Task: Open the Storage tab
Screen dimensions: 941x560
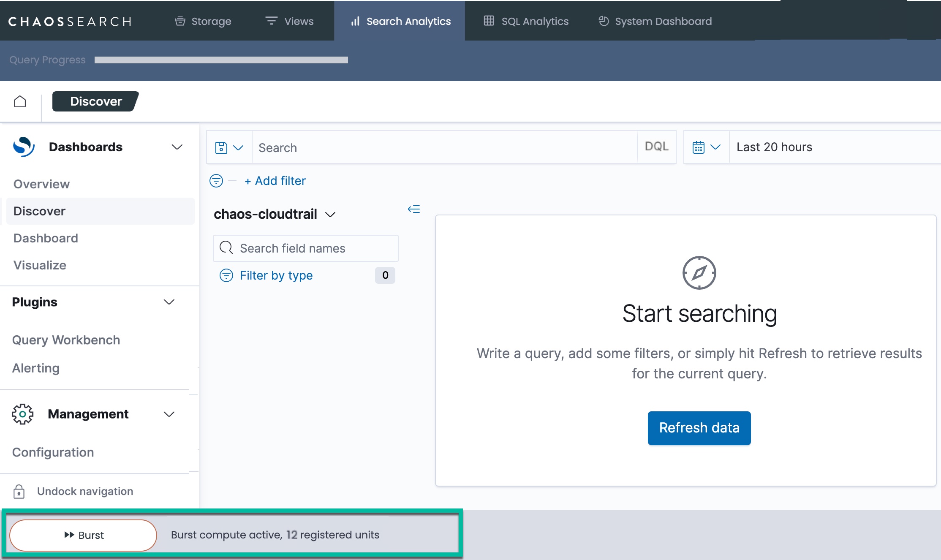Action: click(x=203, y=21)
